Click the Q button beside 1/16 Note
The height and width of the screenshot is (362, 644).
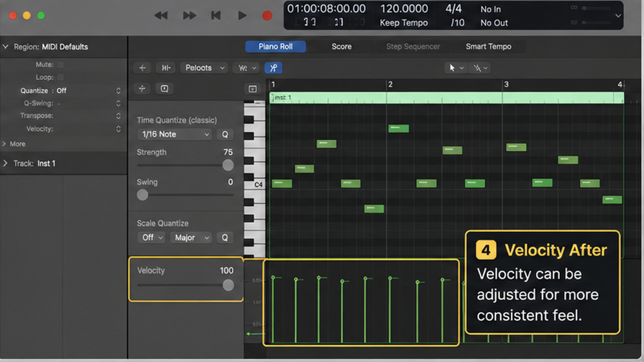pyautogui.click(x=225, y=134)
